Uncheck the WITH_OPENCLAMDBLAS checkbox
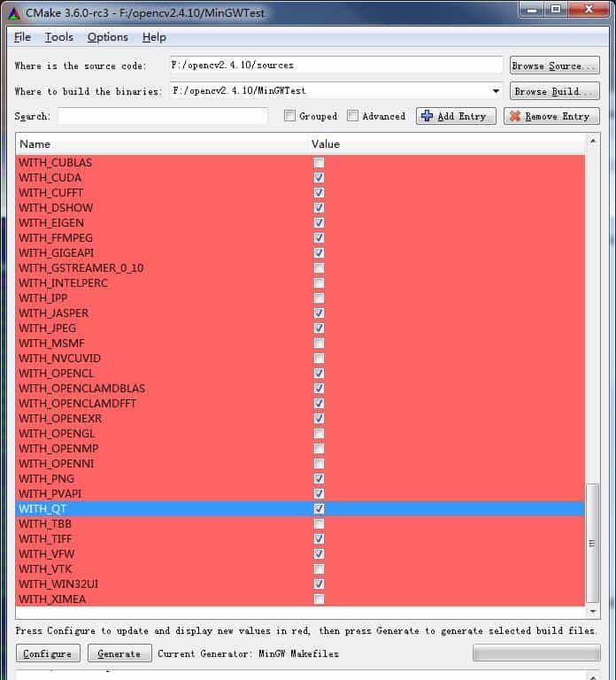The height and width of the screenshot is (680, 616). (319, 388)
